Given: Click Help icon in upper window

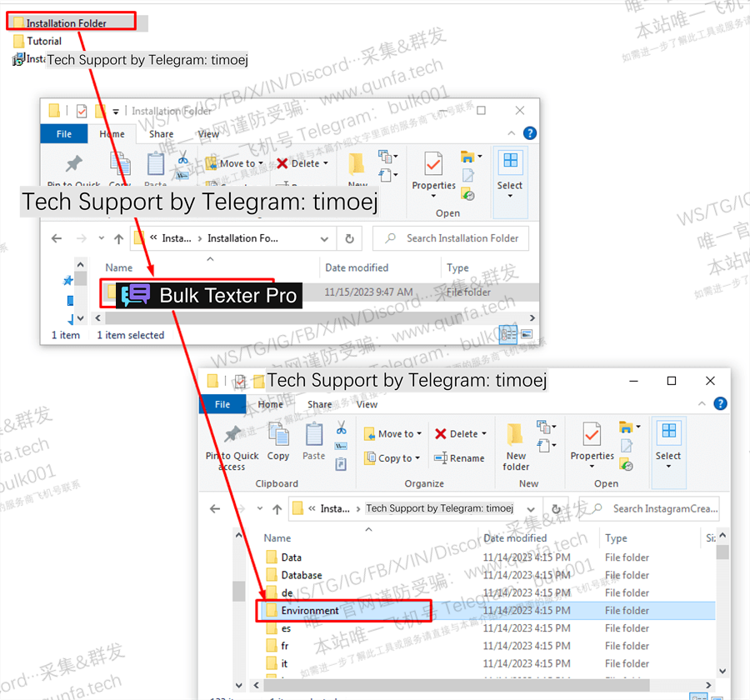Looking at the screenshot, I should tap(530, 133).
